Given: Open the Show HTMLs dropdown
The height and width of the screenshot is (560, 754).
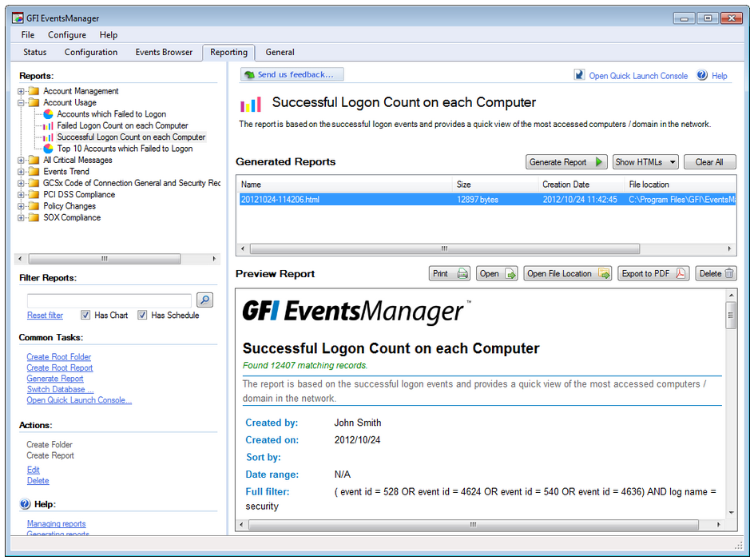Looking at the screenshot, I should (645, 162).
